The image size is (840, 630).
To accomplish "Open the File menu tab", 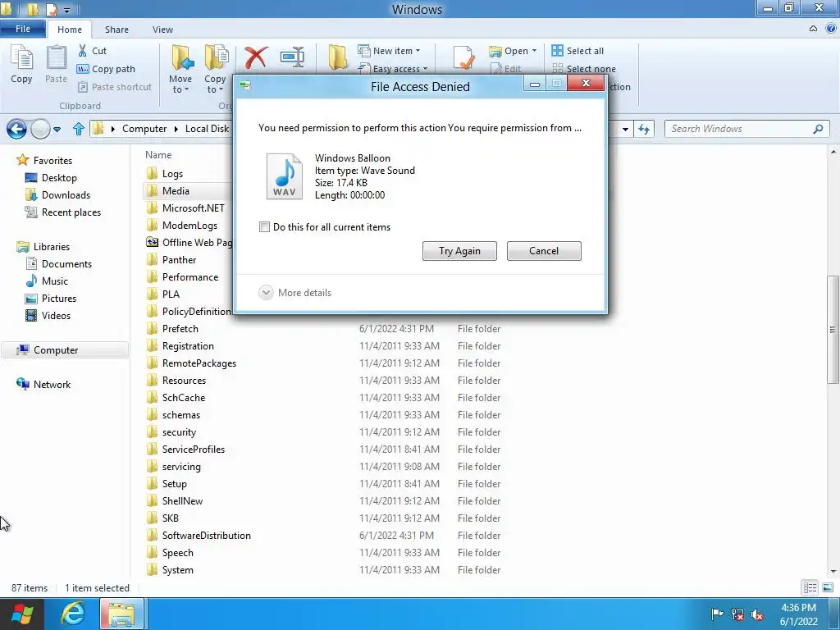I will [22, 29].
